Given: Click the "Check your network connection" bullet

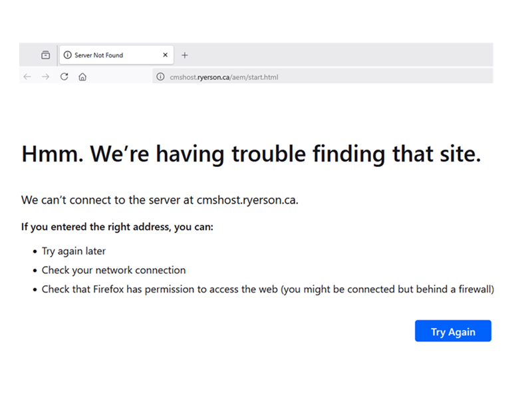Looking at the screenshot, I should (113, 270).
